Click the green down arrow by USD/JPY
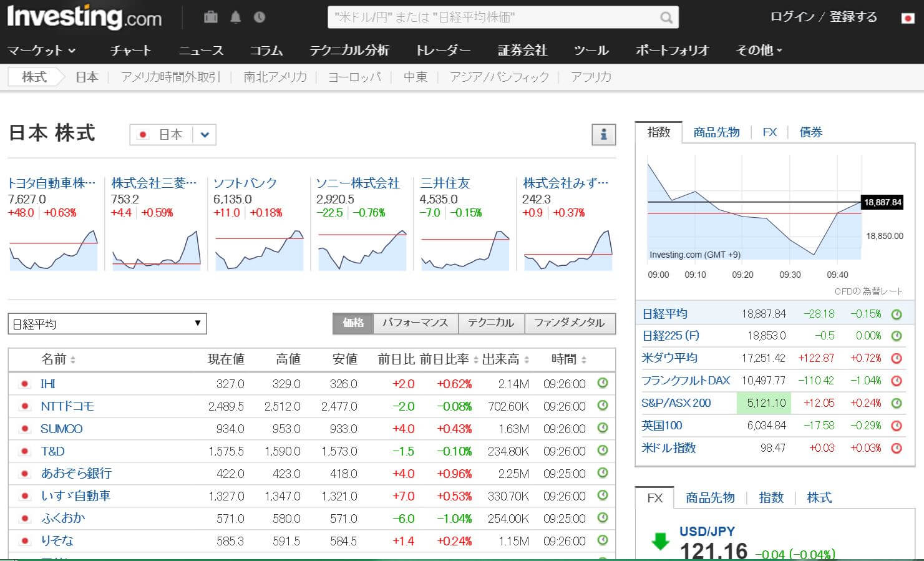The width and height of the screenshot is (924, 561). 660,541
